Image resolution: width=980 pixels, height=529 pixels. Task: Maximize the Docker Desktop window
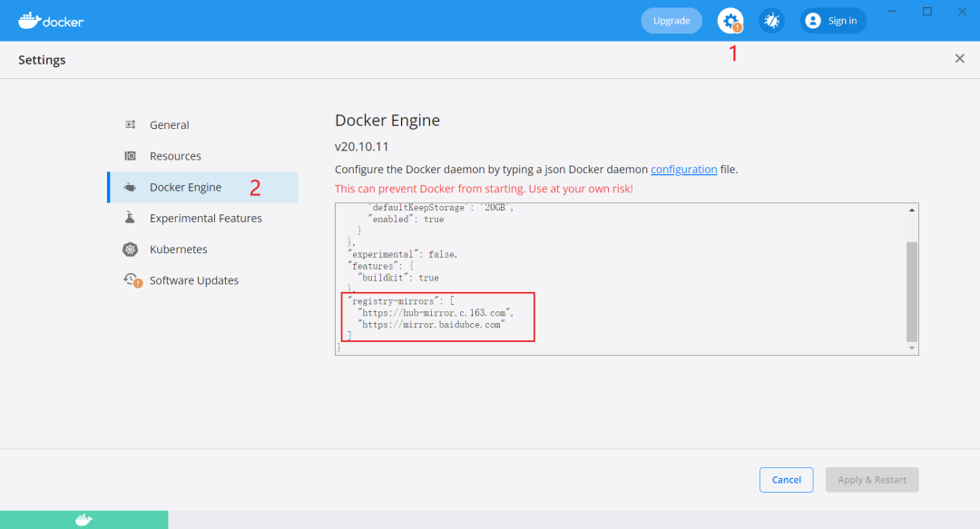[927, 11]
